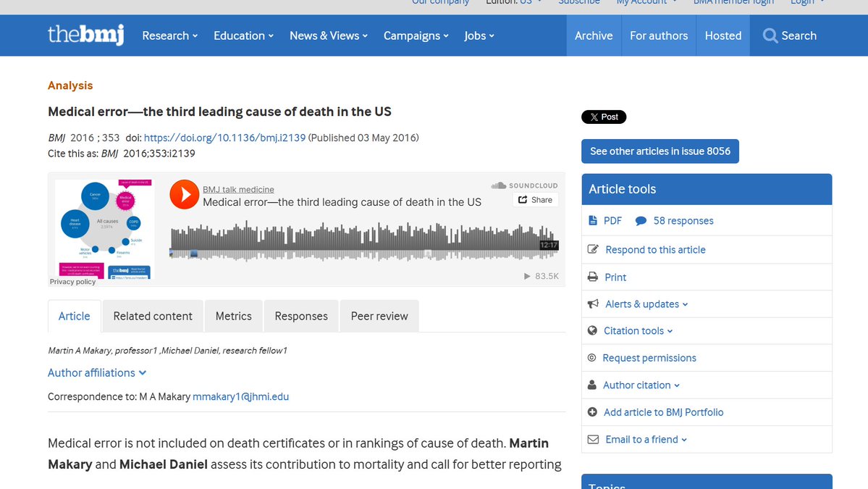Viewport: 868px width, 489px height.
Task: Click the Search text in header
Action: 799,35
